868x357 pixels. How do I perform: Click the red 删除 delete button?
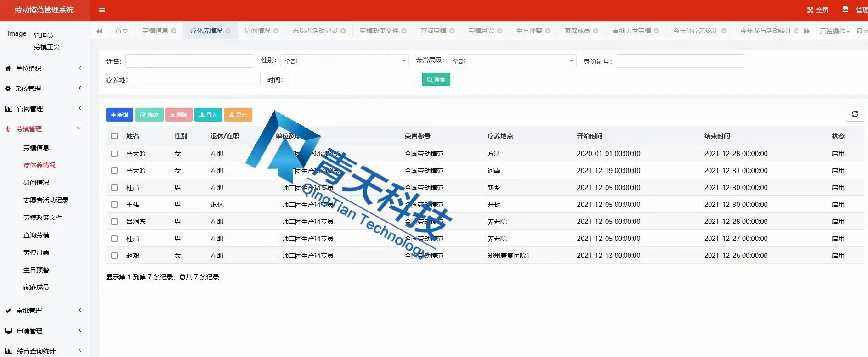click(179, 115)
